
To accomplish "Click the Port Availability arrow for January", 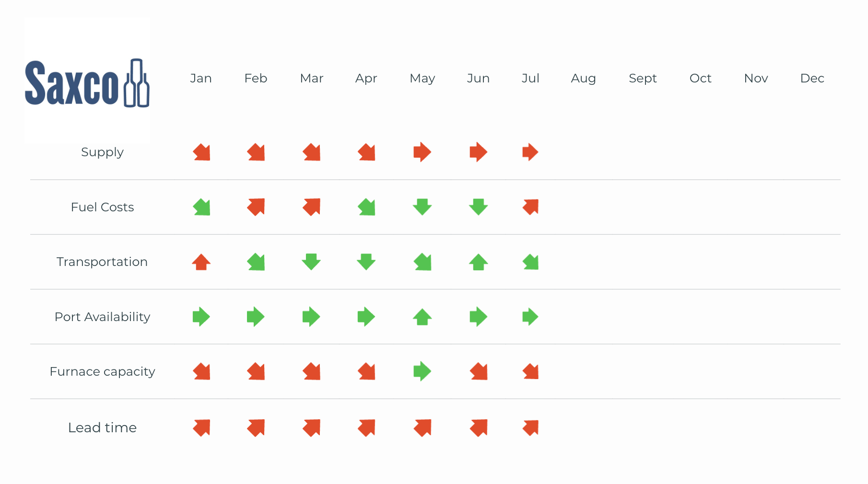I will (201, 317).
